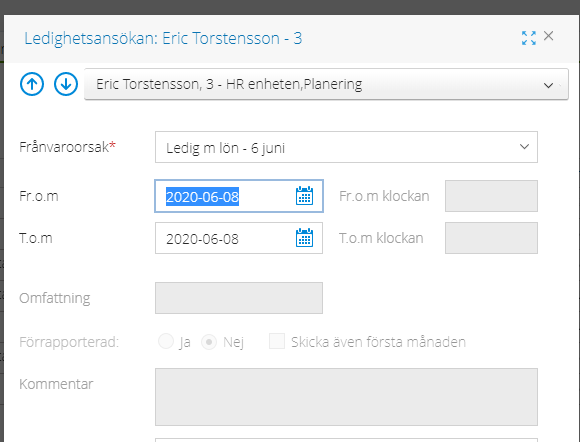Click the T.o.m klockan field

[491, 238]
